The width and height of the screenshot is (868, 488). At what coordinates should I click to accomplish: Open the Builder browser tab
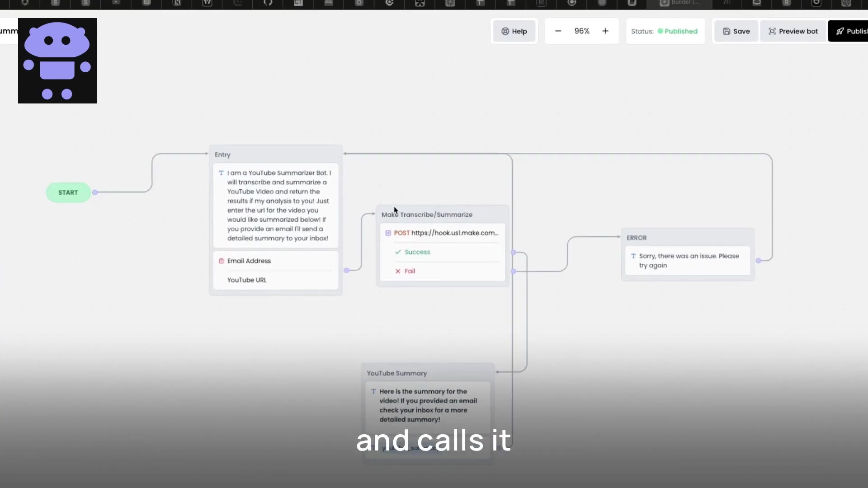coord(679,3)
